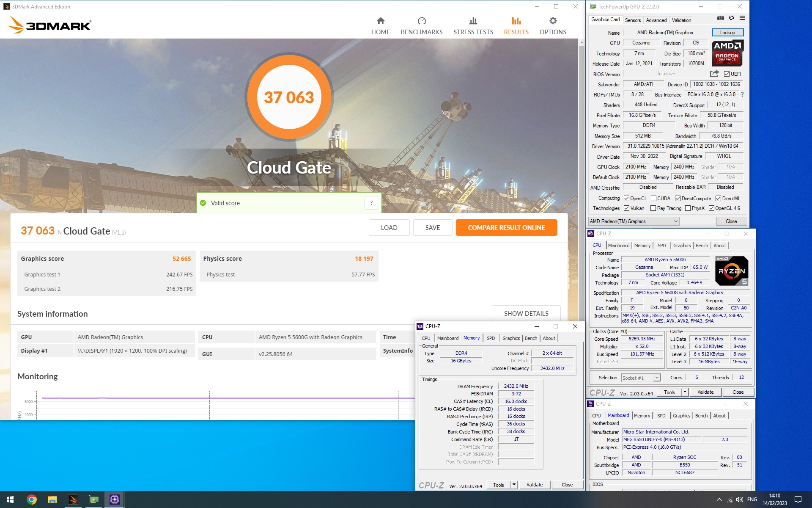Open the GPU-Z hamburger menu

742,18
